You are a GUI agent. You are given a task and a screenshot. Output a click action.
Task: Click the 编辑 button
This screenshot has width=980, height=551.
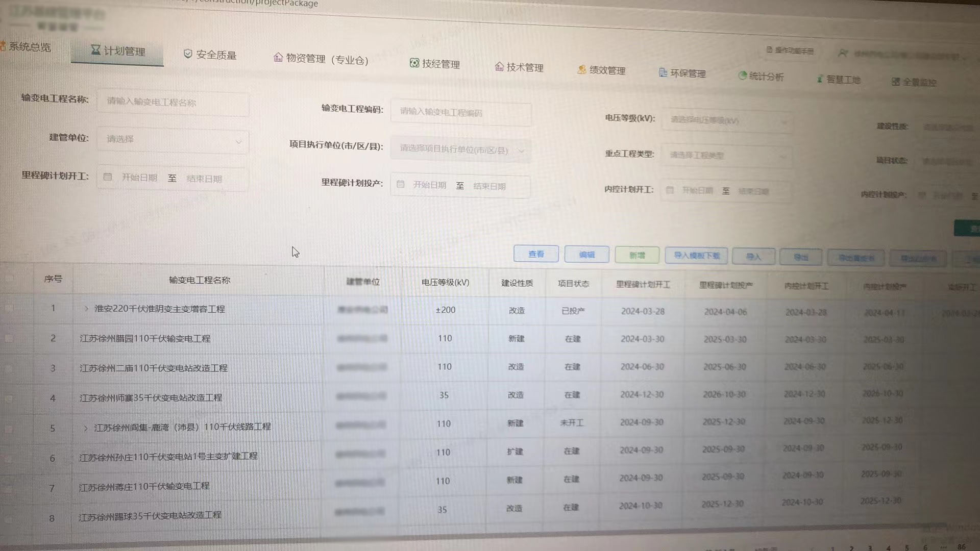(587, 254)
